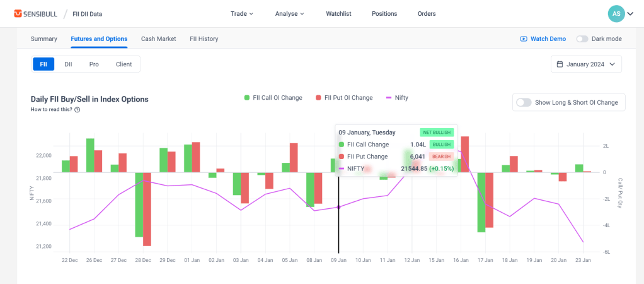644x284 pixels.
Task: Click the red put bar for 28 Dec
Action: click(147, 209)
